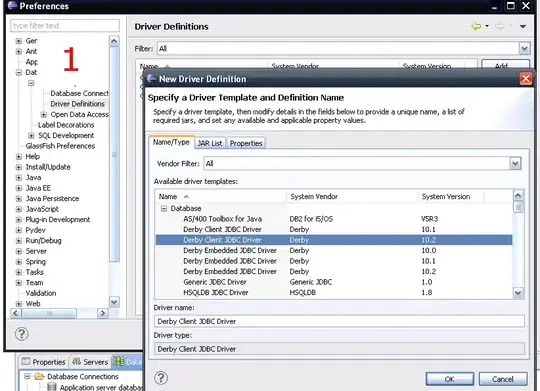The height and width of the screenshot is (391, 540).
Task: Switch to the JAR List tab
Action: tap(210, 143)
